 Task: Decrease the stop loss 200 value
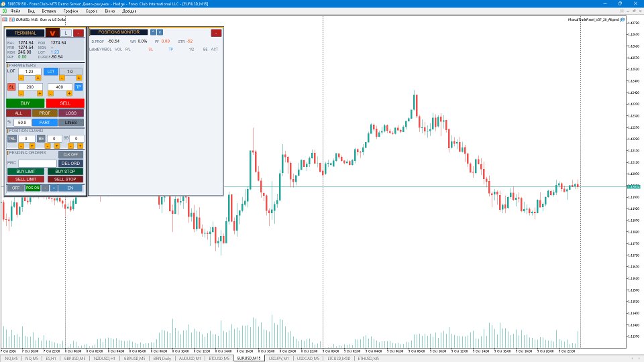[21, 94]
